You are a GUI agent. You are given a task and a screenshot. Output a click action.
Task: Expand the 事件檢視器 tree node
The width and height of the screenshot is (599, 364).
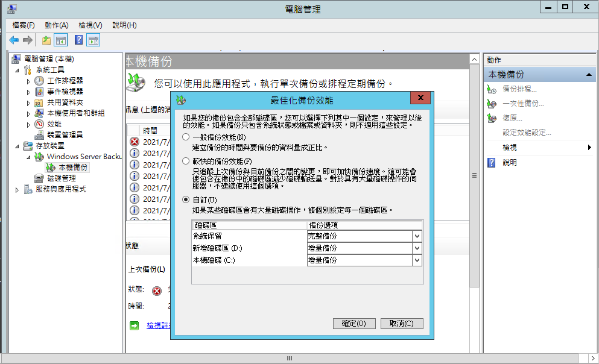pyautogui.click(x=28, y=92)
